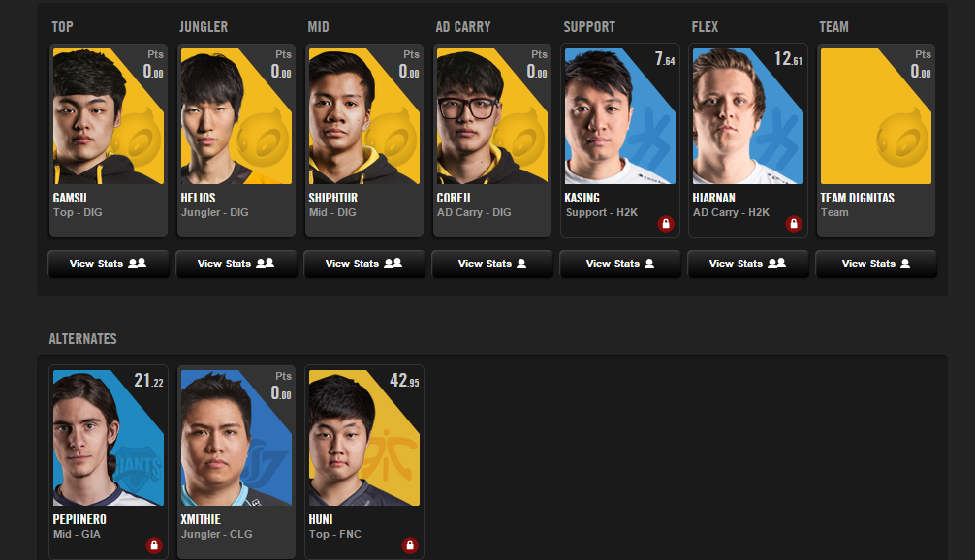Click the red lock icon on Kasing's card

click(x=665, y=224)
